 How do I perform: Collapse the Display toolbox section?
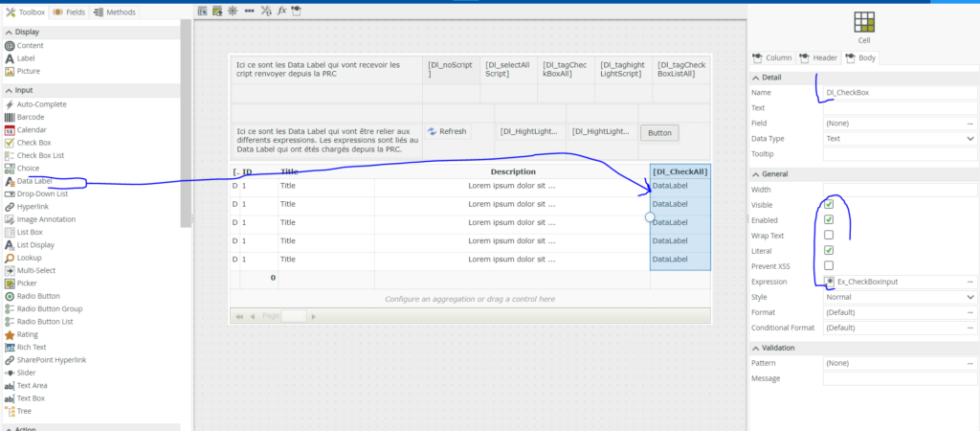(x=9, y=33)
